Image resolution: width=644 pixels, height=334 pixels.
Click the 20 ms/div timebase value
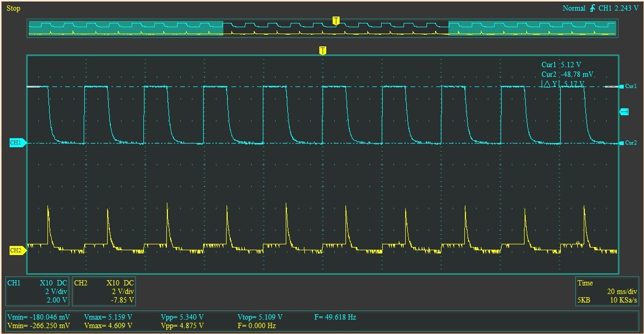click(622, 292)
